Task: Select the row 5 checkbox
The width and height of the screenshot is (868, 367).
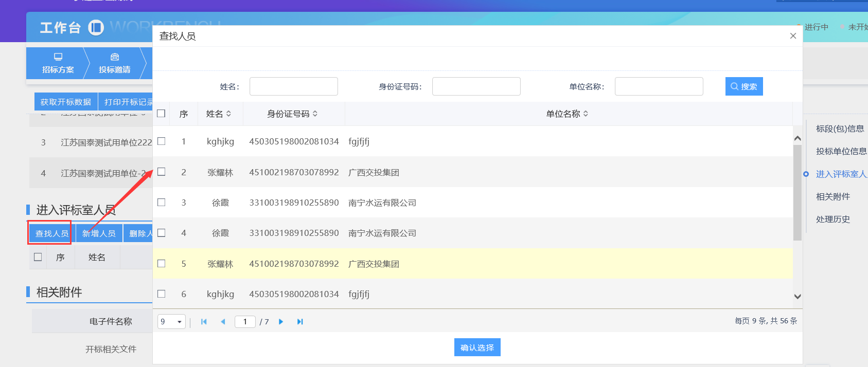Action: 162,264
